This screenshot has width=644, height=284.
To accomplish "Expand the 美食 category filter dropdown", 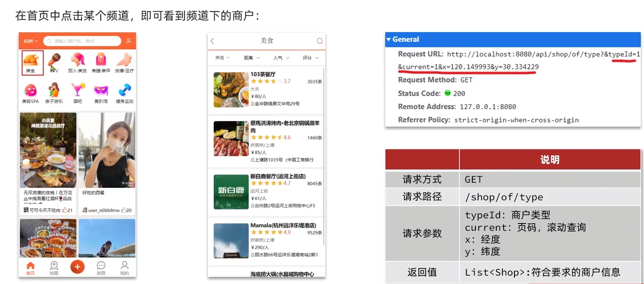I will tap(223, 58).
